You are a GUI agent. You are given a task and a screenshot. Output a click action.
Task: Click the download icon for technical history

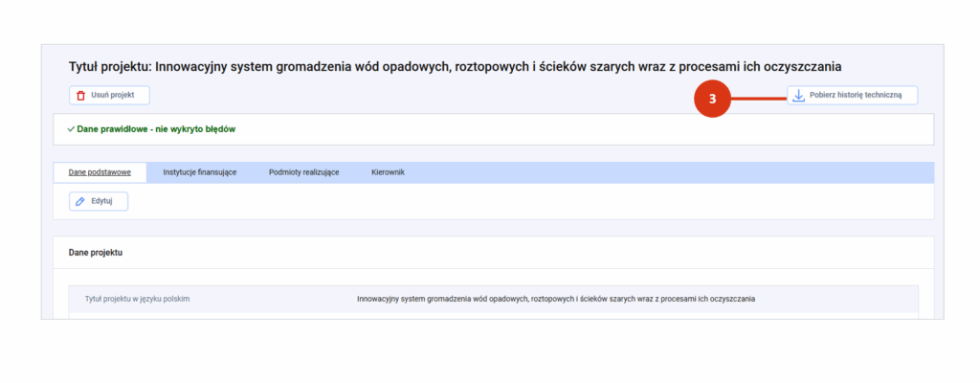click(798, 96)
